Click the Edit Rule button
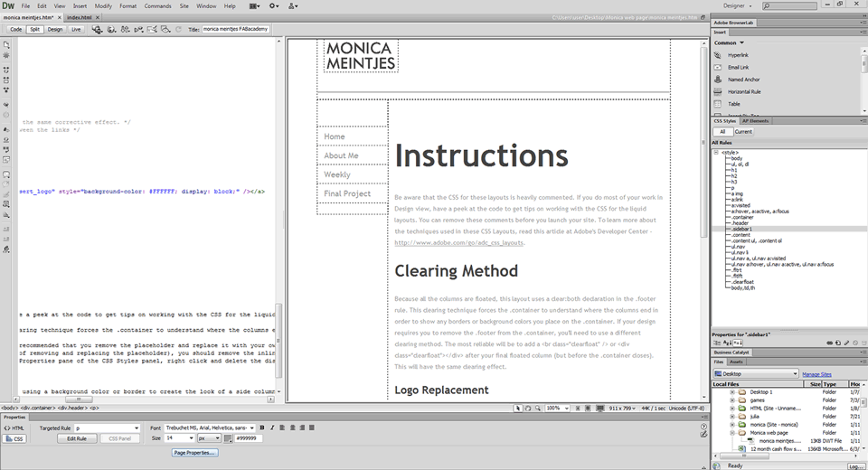This screenshot has width=868, height=470. click(x=77, y=439)
